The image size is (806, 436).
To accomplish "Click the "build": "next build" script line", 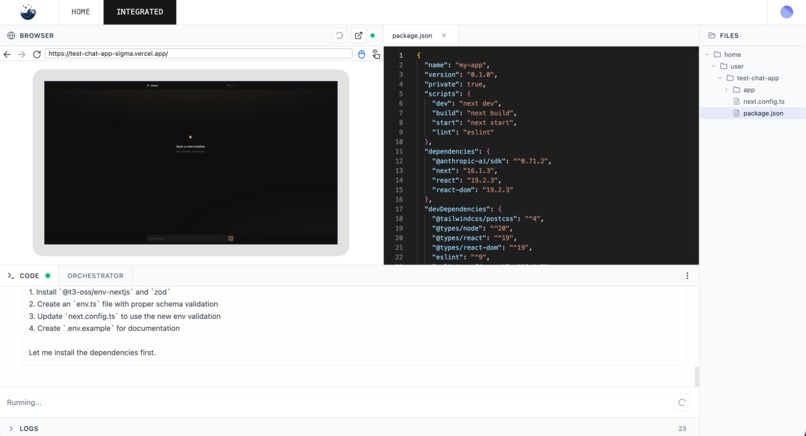I will [x=474, y=113].
